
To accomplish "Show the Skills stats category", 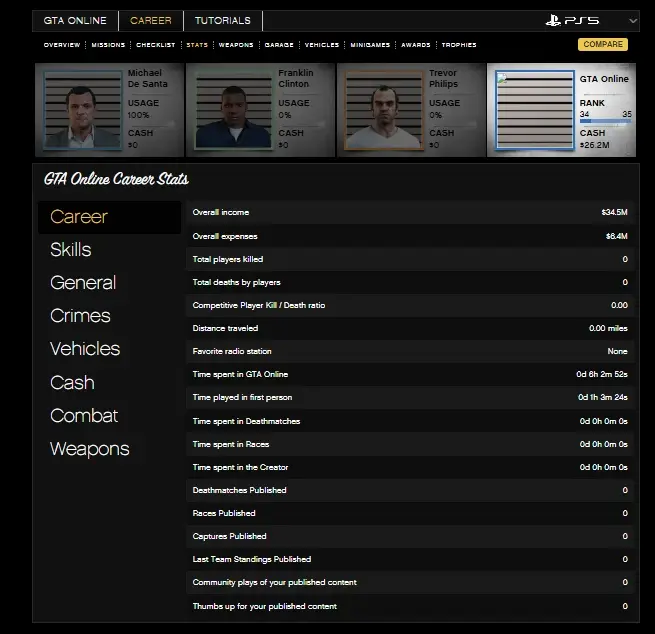I will [x=71, y=250].
